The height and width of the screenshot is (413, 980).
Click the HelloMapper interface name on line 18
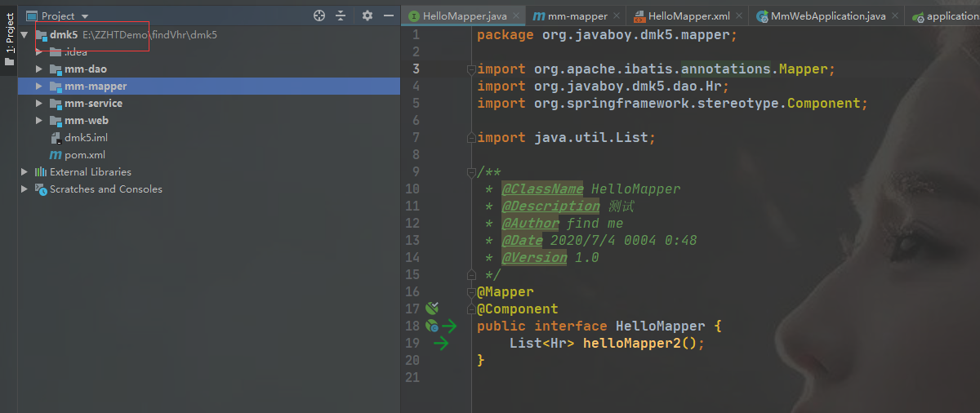[x=660, y=326]
